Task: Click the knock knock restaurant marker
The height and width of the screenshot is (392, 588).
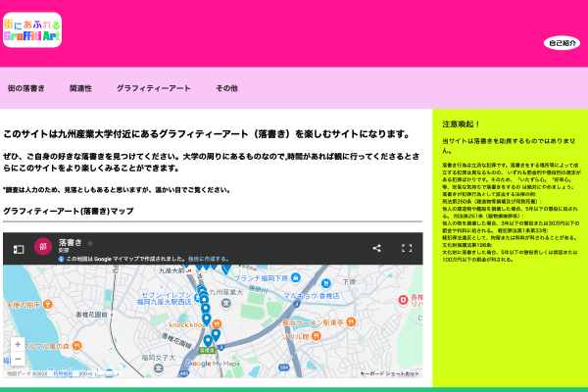Action: coord(218,321)
